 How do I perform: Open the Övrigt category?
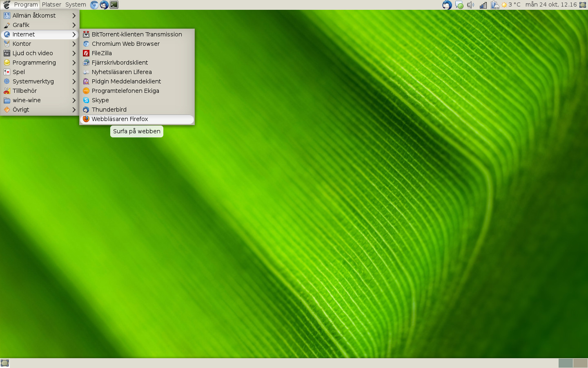40,110
